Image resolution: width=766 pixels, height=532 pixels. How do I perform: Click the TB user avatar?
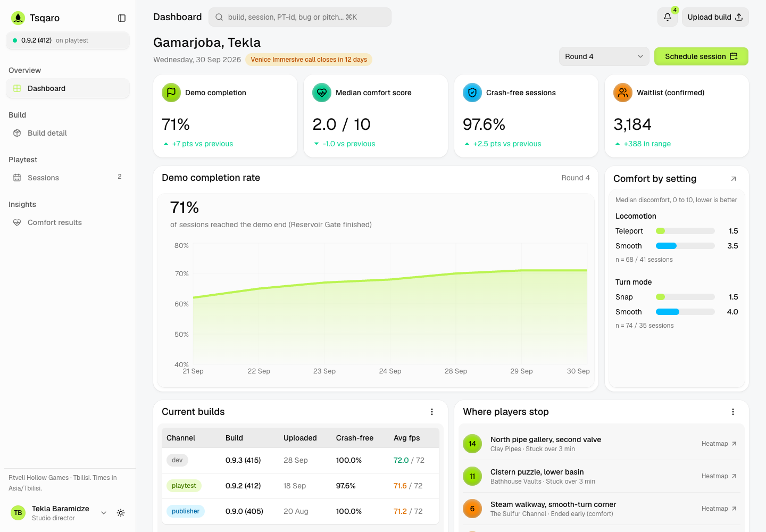[x=18, y=513]
